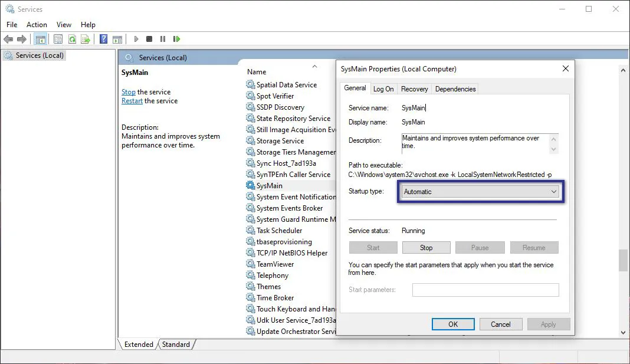The width and height of the screenshot is (630, 364).
Task: Click the Properties icon in the toolbar
Action: (x=57, y=39)
